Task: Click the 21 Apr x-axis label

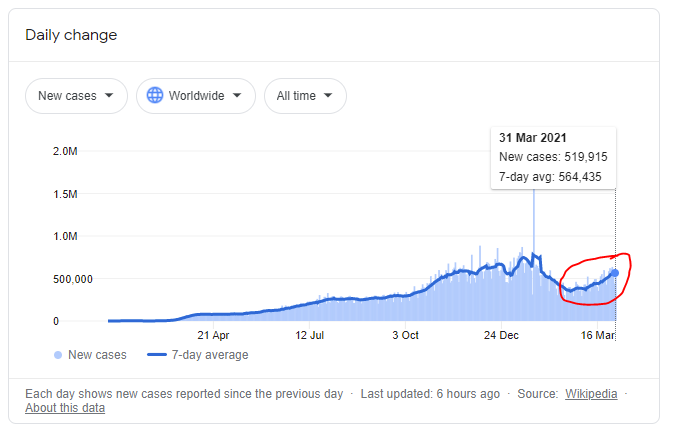Action: [213, 336]
